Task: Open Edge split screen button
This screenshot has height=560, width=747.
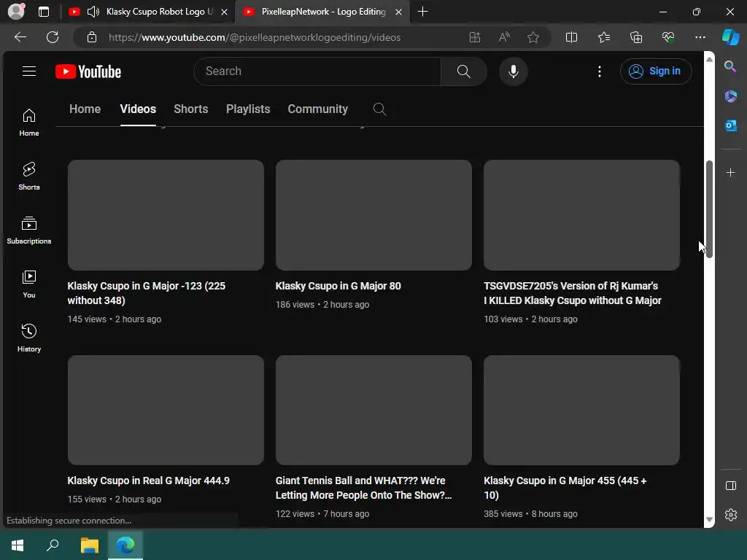Action: click(571, 37)
